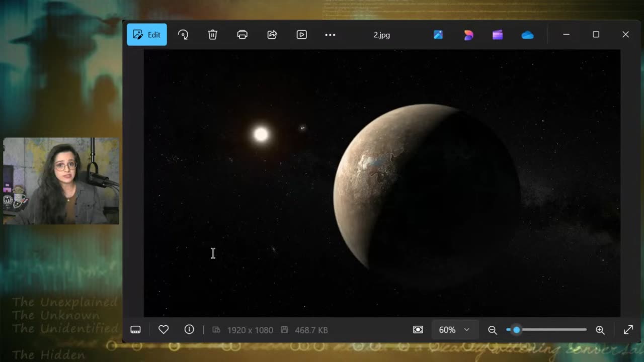Minimize the Photos window

point(566,35)
